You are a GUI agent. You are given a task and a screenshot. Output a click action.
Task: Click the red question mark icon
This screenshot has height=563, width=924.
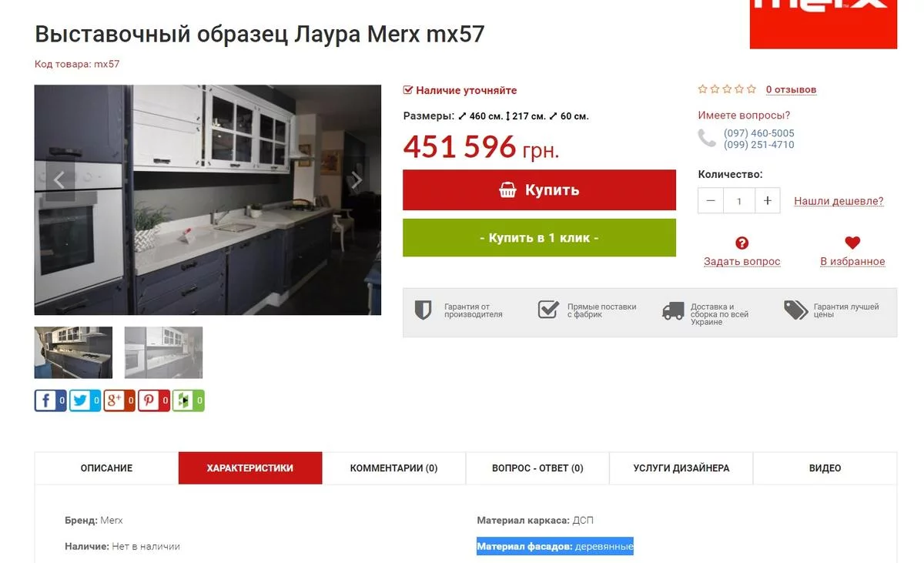coord(742,243)
